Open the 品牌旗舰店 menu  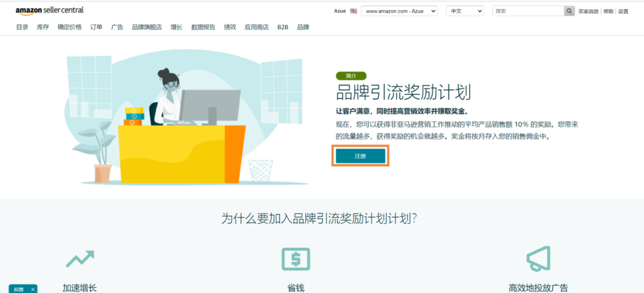(147, 27)
